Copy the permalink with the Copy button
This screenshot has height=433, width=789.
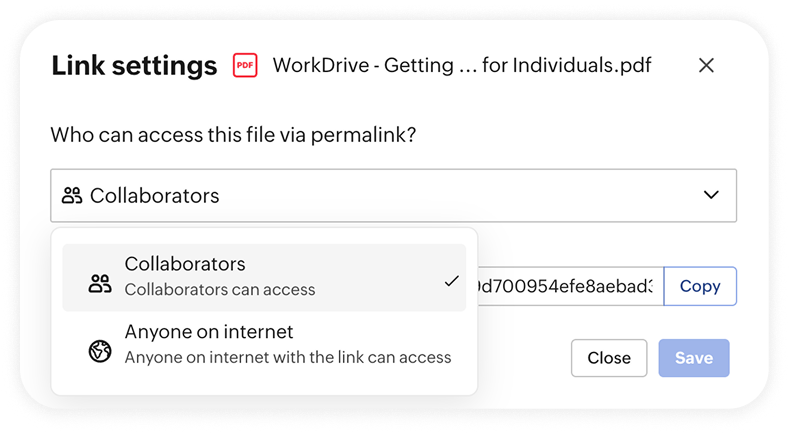pyautogui.click(x=700, y=286)
